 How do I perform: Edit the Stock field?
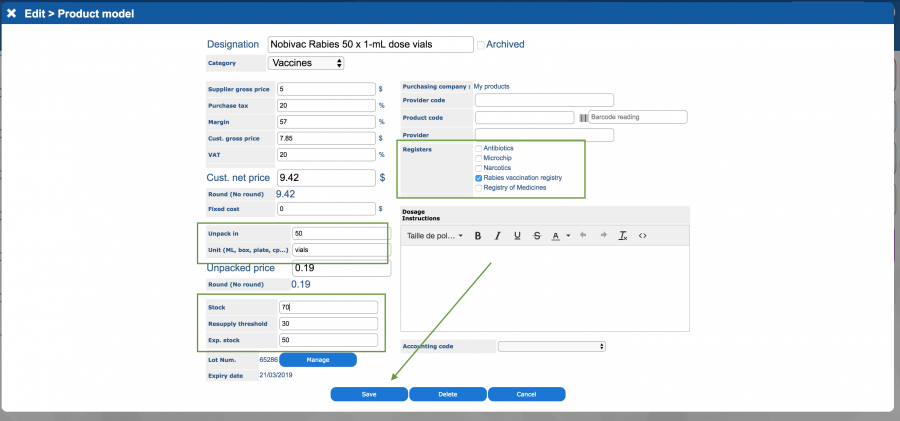329,307
